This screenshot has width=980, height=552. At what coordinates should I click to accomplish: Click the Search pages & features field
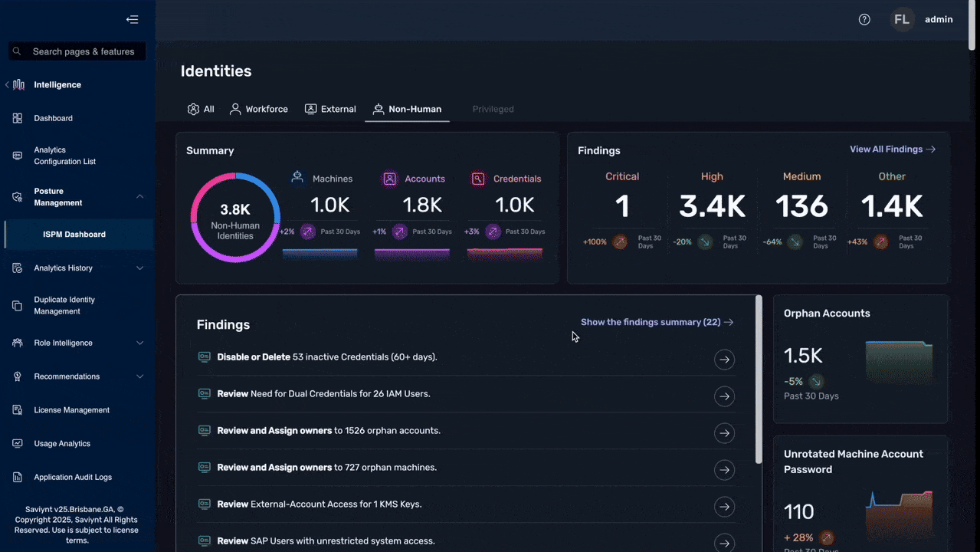(77, 51)
